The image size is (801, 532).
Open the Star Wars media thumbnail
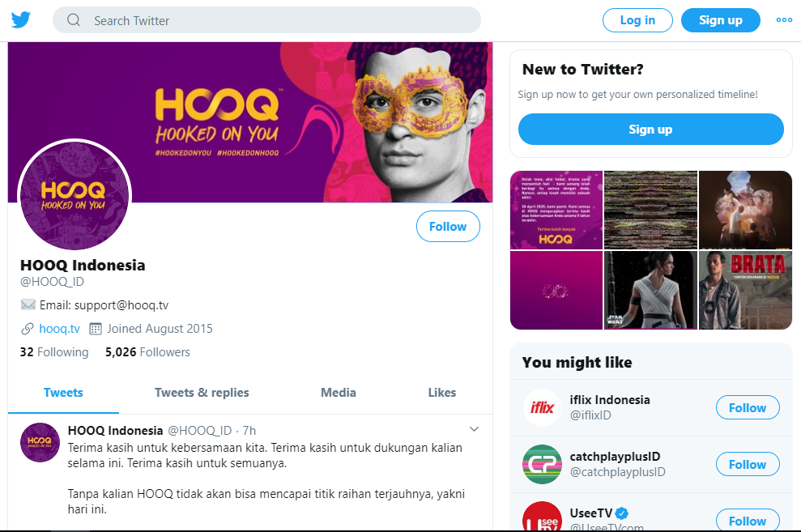[x=650, y=290]
